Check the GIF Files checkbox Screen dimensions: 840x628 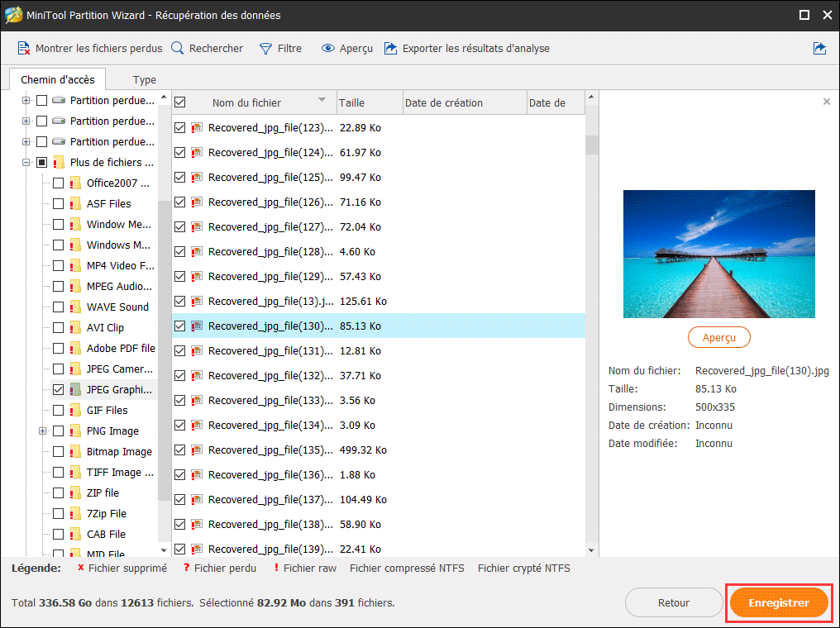pos(58,410)
